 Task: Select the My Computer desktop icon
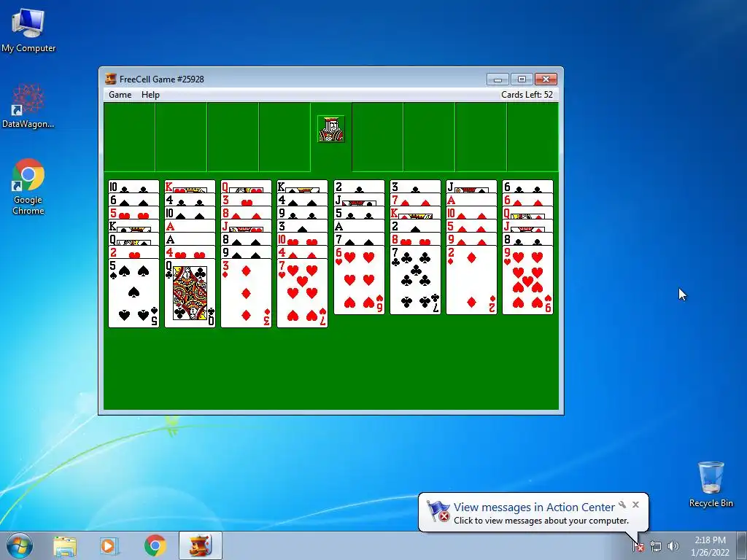point(28,29)
